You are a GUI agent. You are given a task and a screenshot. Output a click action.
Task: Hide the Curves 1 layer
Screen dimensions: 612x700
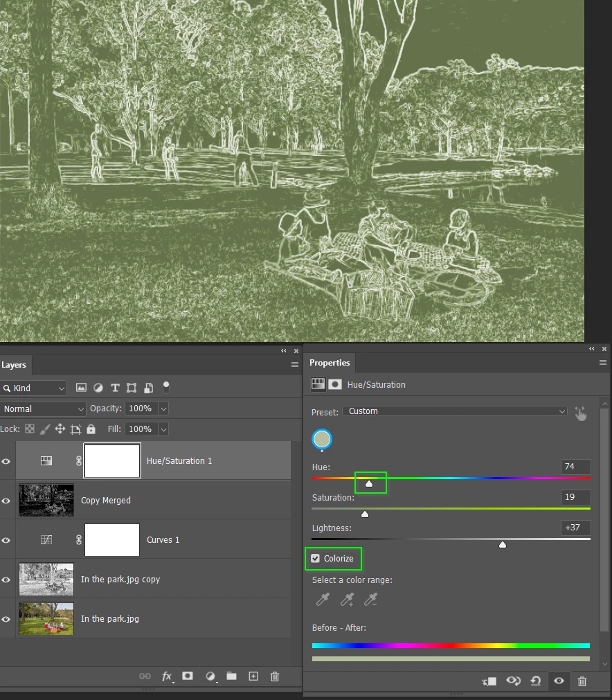click(x=6, y=540)
